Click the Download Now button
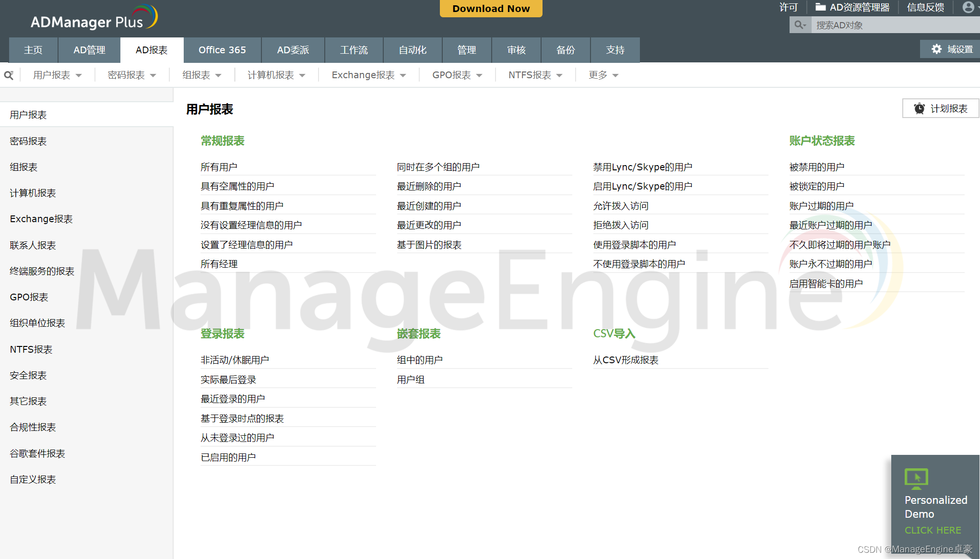Image resolution: width=980 pixels, height=559 pixels. pyautogui.click(x=489, y=9)
